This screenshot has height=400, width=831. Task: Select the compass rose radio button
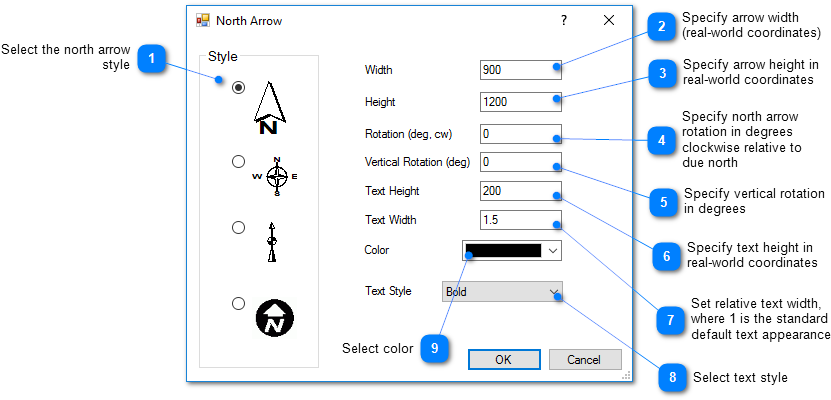click(238, 161)
